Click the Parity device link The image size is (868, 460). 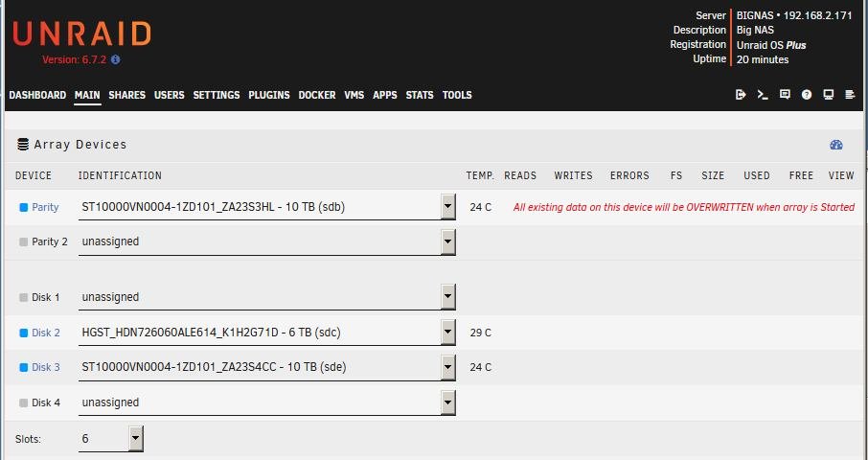coord(45,207)
